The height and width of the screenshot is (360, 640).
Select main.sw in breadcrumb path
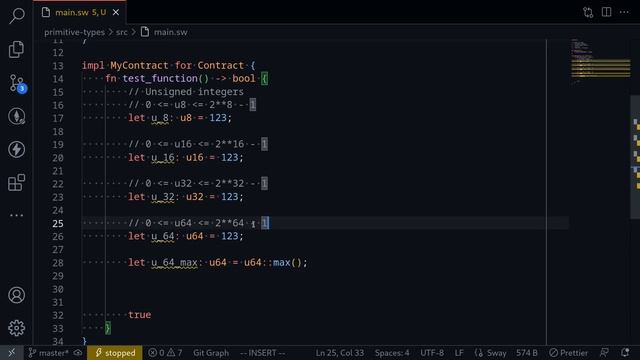tap(170, 32)
